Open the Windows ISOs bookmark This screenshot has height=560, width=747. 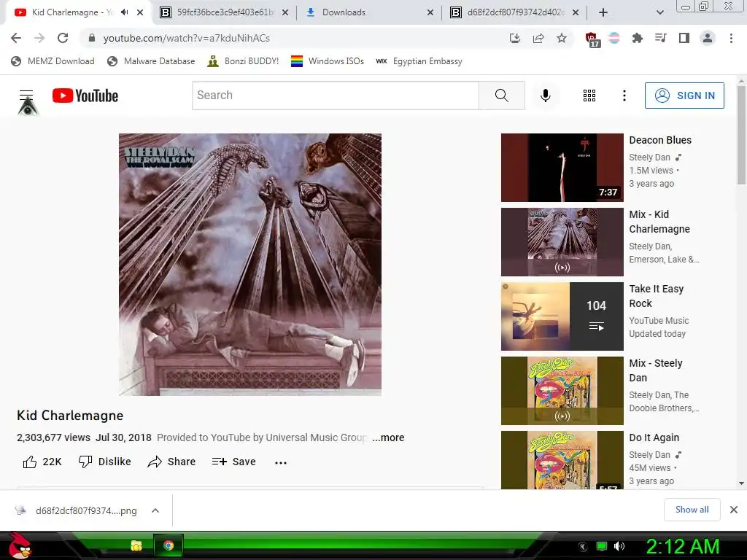(x=328, y=61)
